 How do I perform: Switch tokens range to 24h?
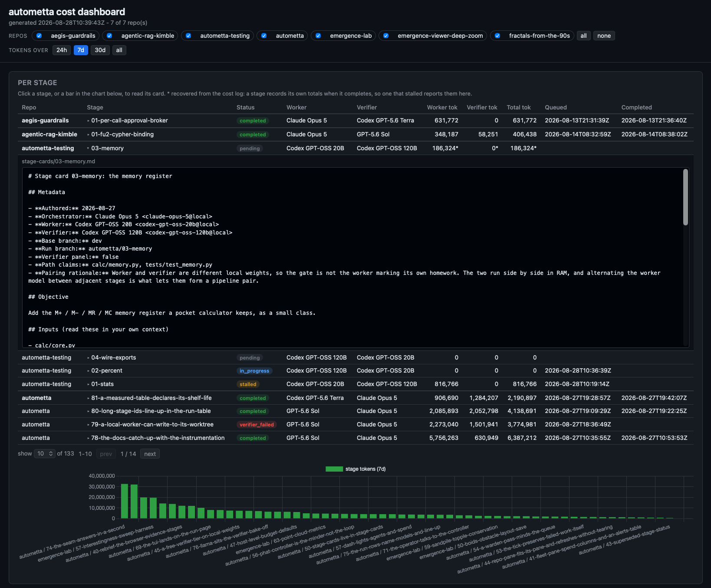[62, 50]
